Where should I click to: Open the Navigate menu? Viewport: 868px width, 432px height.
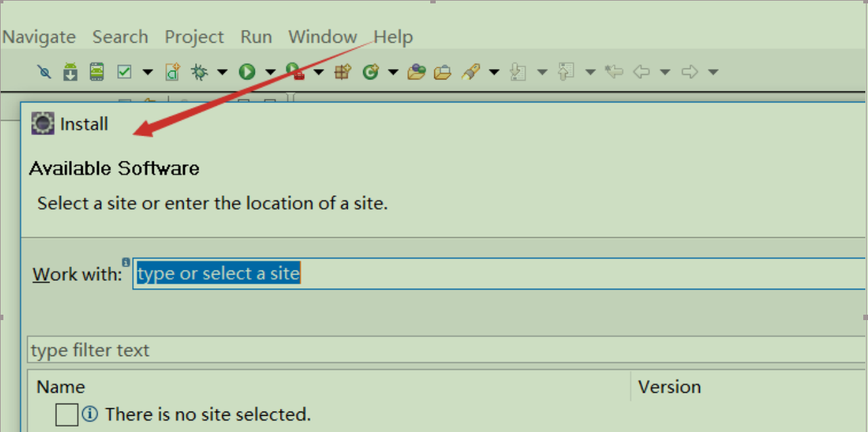tap(39, 37)
